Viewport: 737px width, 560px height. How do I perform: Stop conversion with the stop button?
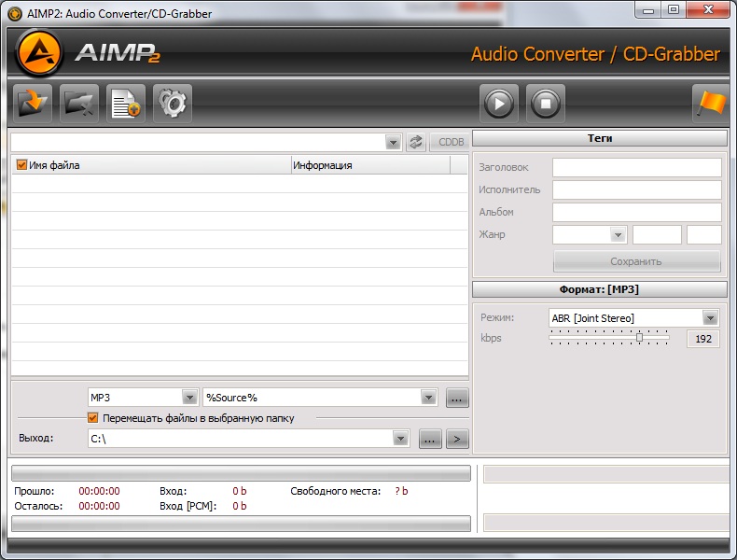point(545,104)
